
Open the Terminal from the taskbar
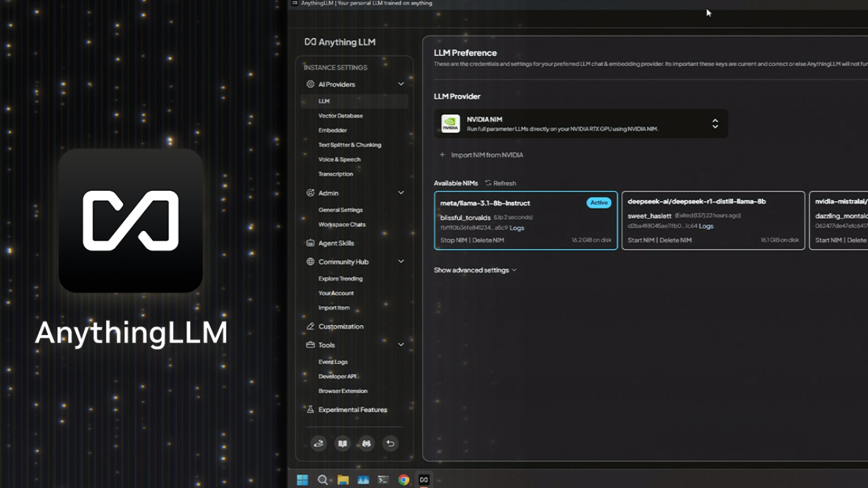[383, 480]
